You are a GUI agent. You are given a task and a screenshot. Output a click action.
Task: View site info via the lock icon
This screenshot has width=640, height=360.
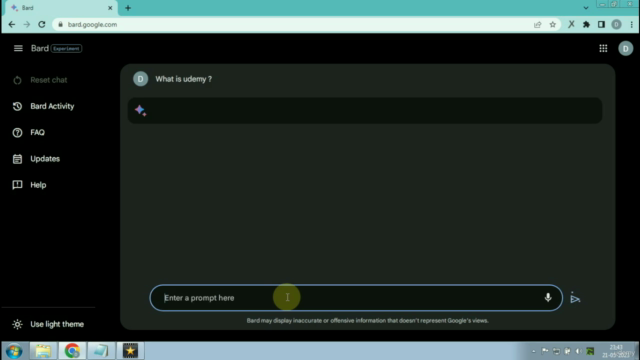tap(60, 24)
